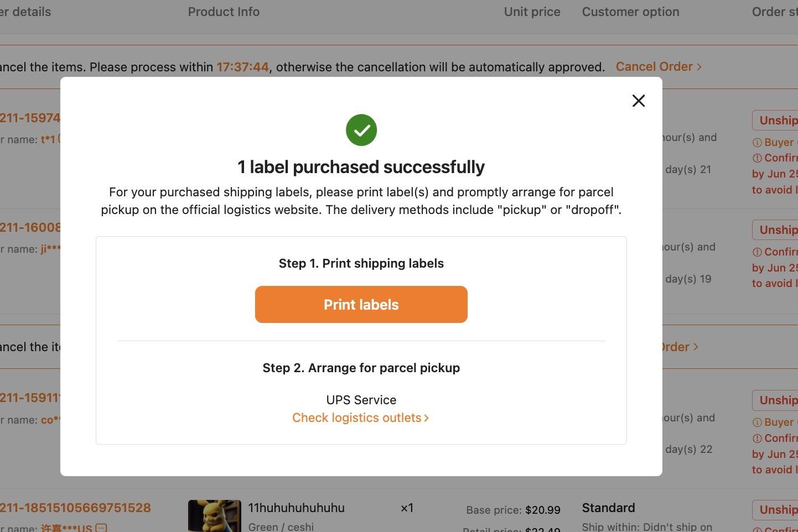Click the arrow beside the top Cancel Order

coord(699,67)
